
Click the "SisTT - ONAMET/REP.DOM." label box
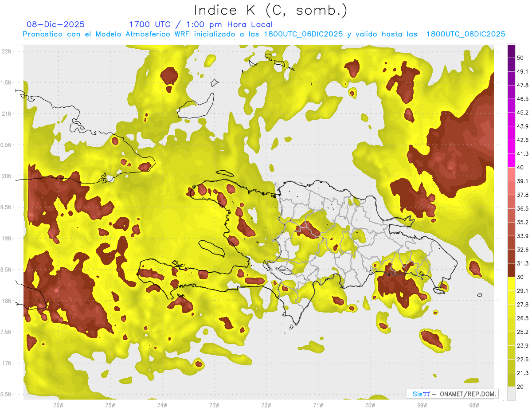[452, 394]
